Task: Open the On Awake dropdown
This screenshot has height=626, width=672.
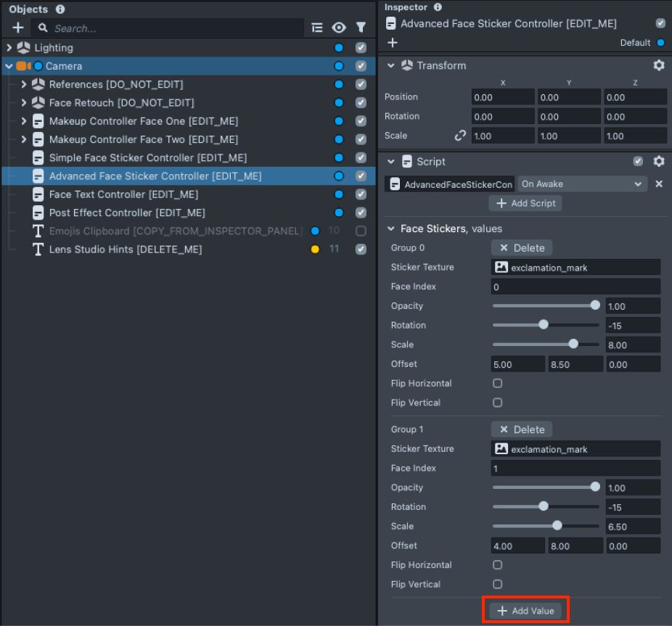Action: click(x=581, y=184)
